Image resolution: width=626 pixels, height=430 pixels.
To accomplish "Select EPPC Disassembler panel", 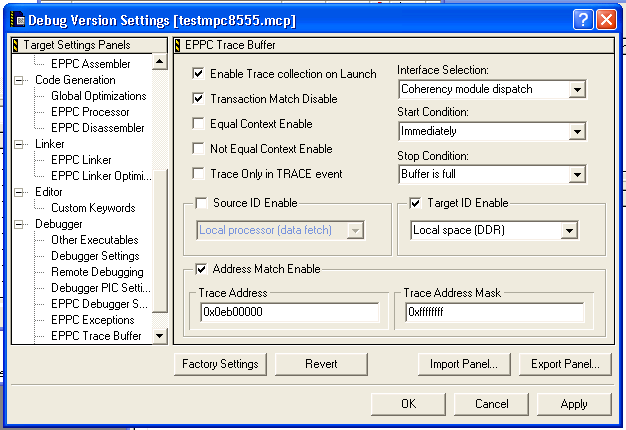I will (98, 128).
